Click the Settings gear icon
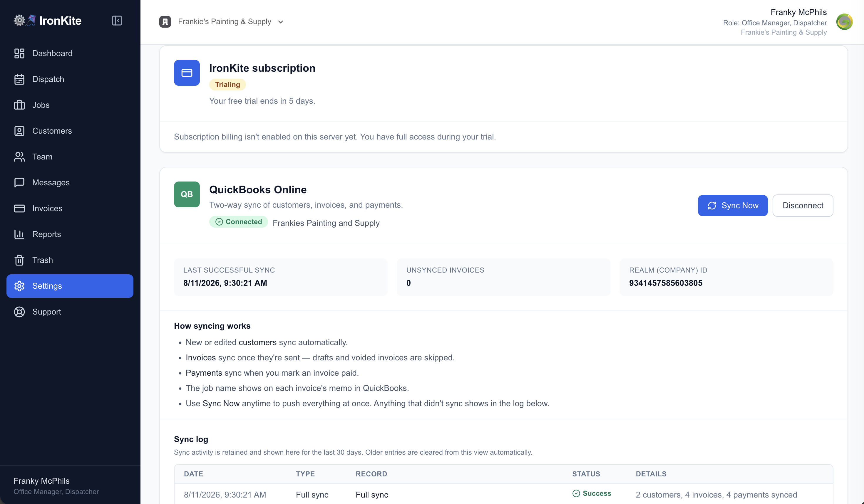 point(19,286)
